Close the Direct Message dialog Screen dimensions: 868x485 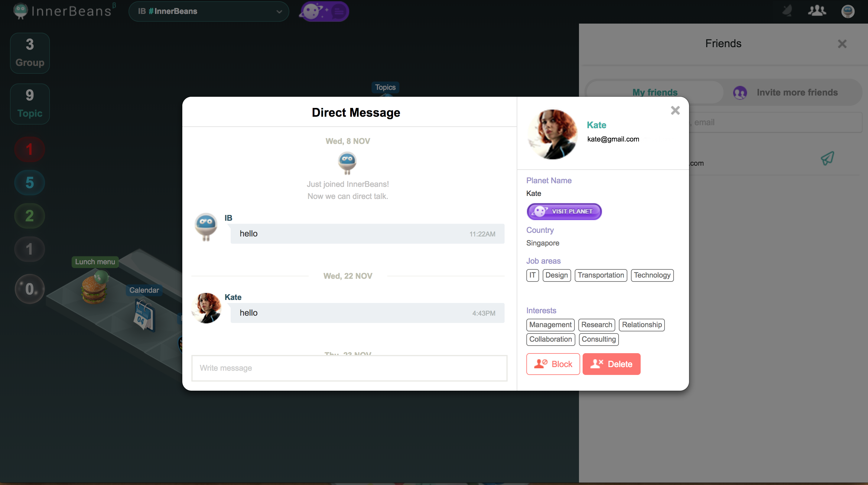(675, 110)
